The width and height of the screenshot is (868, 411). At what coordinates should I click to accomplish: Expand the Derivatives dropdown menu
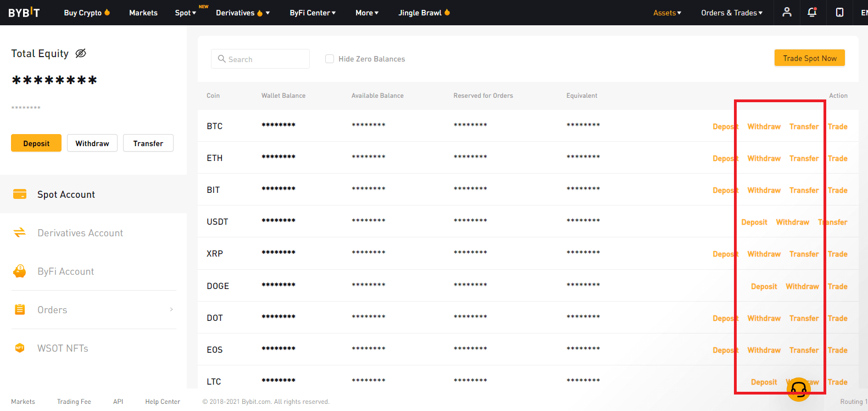tap(243, 13)
